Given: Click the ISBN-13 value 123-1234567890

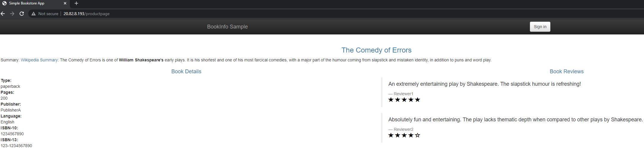Looking at the screenshot, I should pyautogui.click(x=16, y=146).
